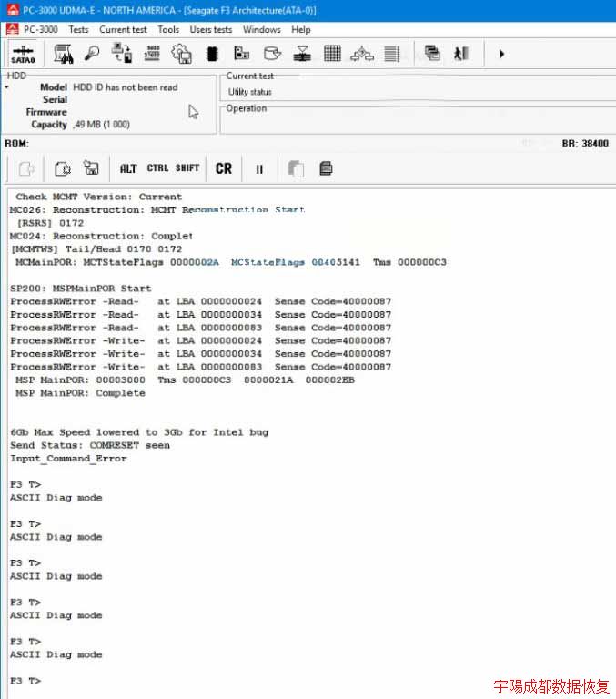The image size is (616, 699).
Task: Click the greyed copy pages icon
Action: [296, 169]
